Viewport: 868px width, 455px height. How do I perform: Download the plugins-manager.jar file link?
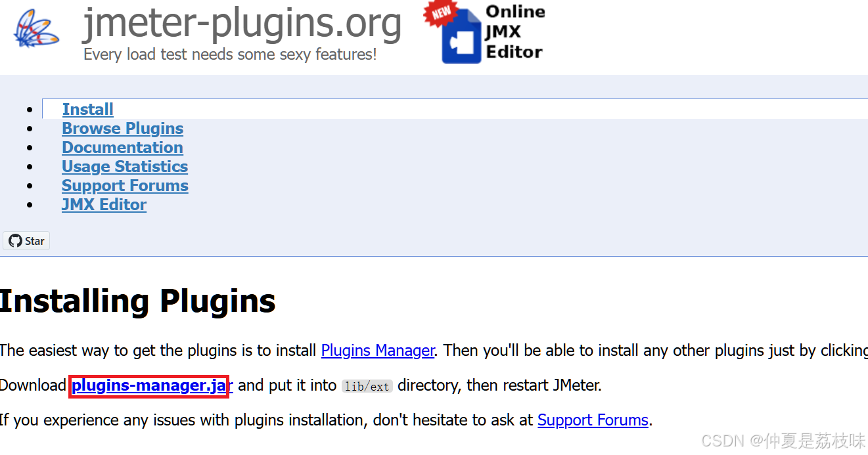click(152, 385)
